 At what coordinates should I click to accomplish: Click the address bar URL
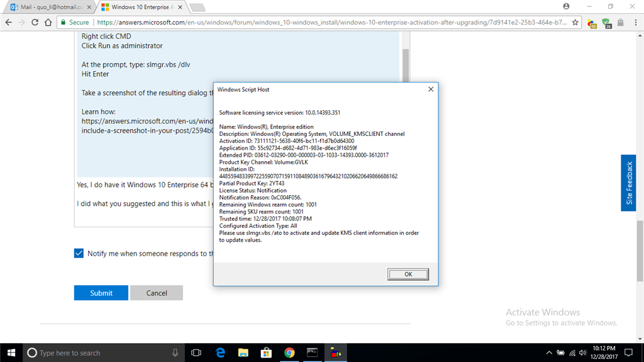coord(332,22)
